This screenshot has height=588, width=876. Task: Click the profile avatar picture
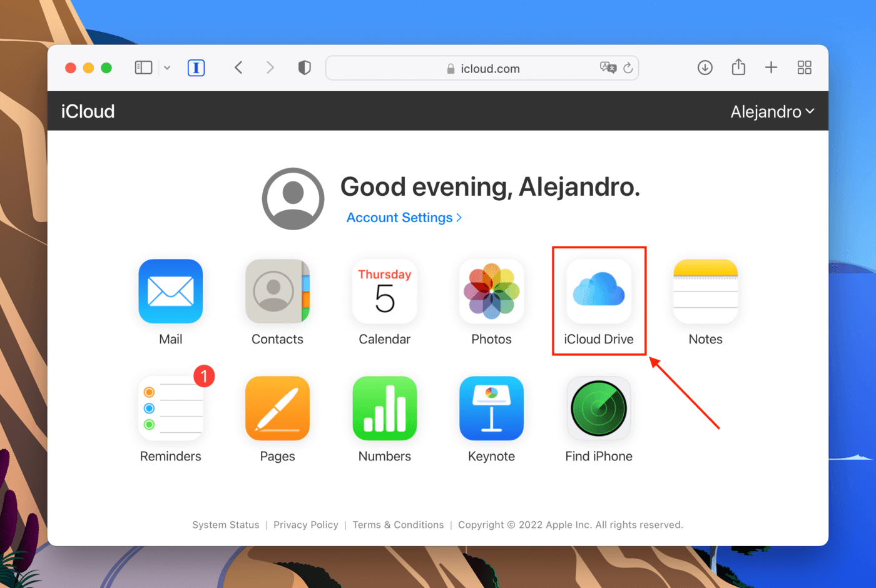(x=293, y=199)
